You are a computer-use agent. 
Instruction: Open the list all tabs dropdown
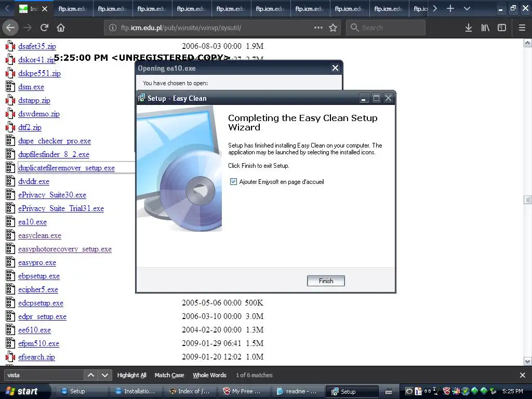click(467, 8)
